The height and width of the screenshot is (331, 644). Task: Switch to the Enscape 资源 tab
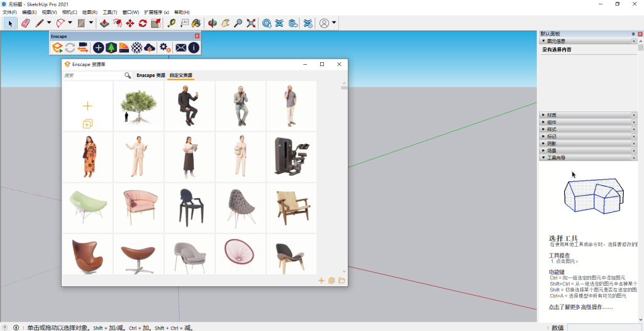(x=150, y=75)
